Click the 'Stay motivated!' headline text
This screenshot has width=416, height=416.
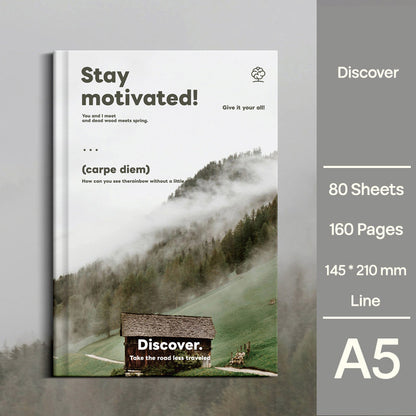point(140,87)
